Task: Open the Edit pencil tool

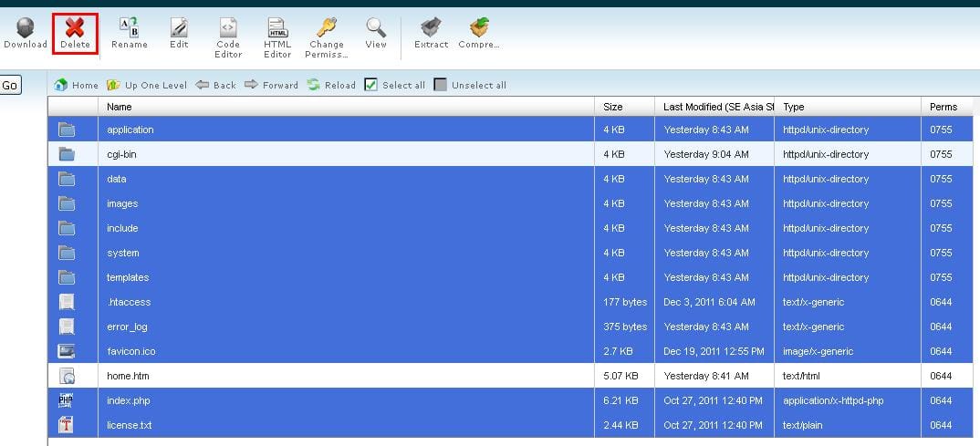Action: coord(179,27)
